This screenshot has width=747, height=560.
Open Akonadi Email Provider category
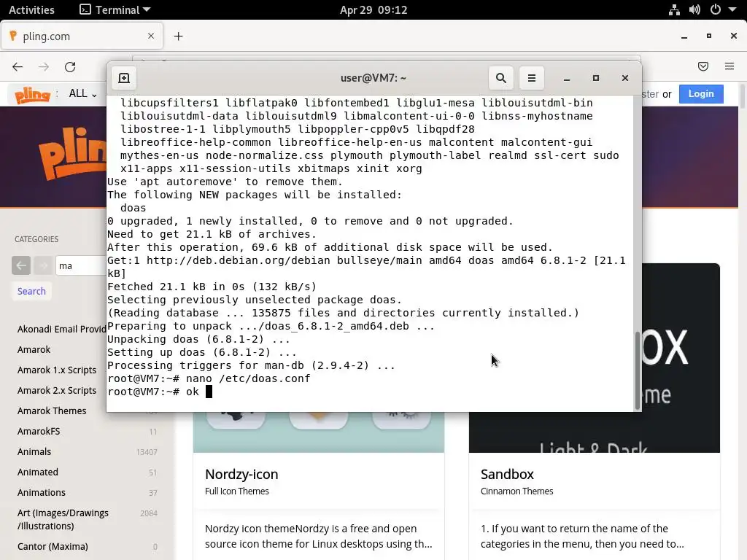pyautogui.click(x=62, y=329)
